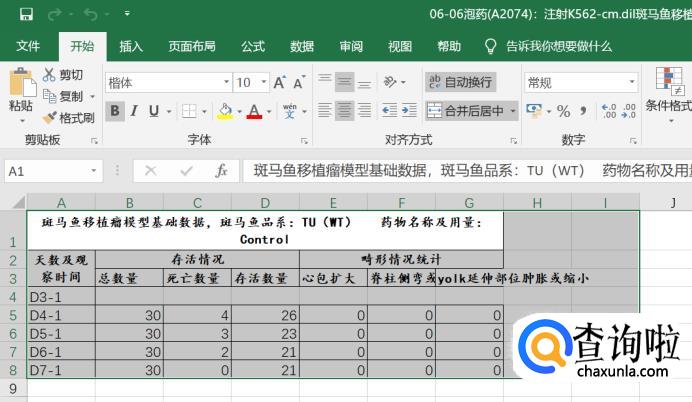
Task: Switch to the 审阅 tab
Action: [x=351, y=46]
